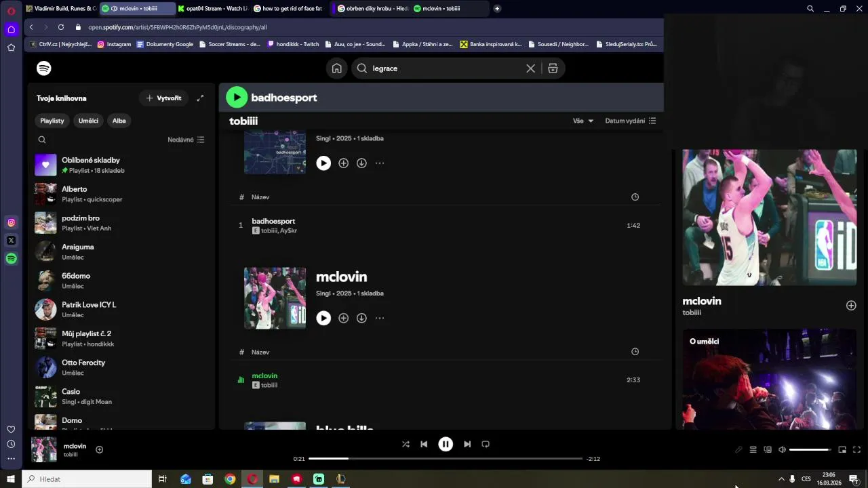The image size is (868, 488).
Task: Filter the library by Alba
Action: coord(119,121)
